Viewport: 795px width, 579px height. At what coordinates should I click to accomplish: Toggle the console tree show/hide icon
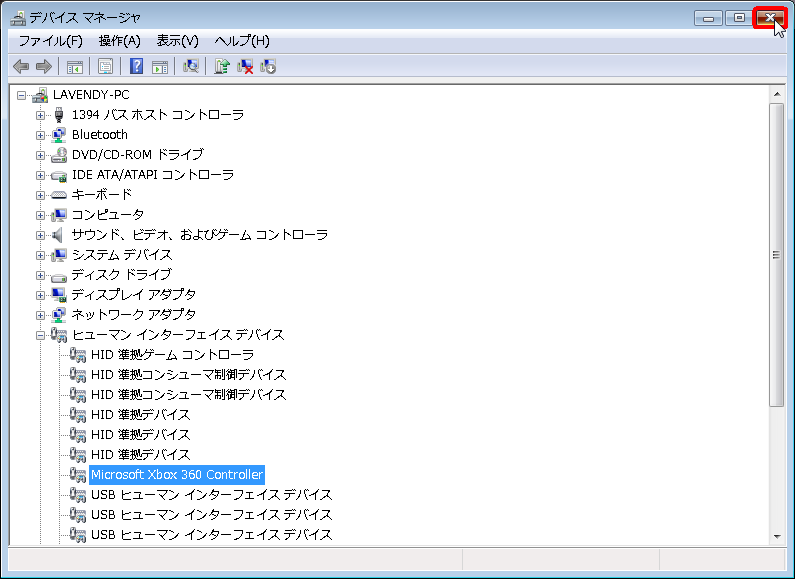[x=75, y=66]
